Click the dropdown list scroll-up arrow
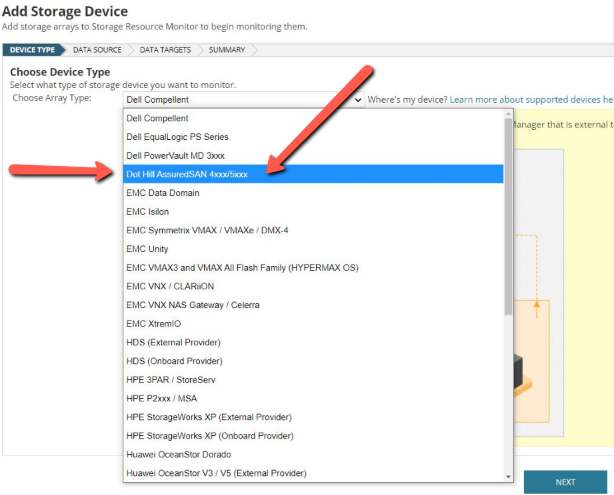Viewport: 614px width, 495px height. 508,114
